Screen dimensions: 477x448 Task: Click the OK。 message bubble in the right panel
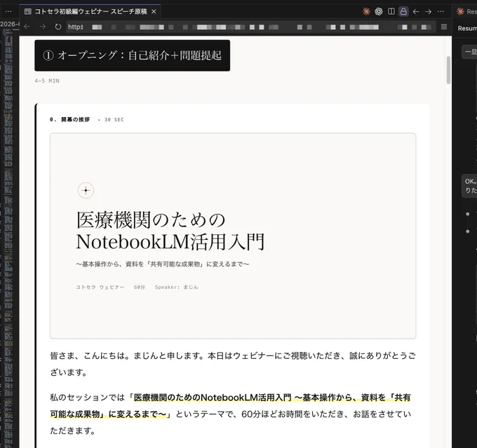469,186
